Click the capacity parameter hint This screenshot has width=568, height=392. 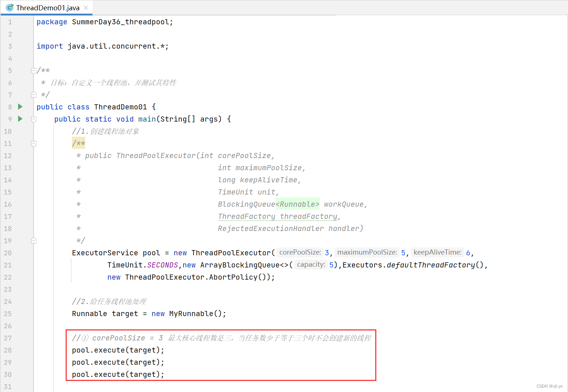click(x=311, y=265)
